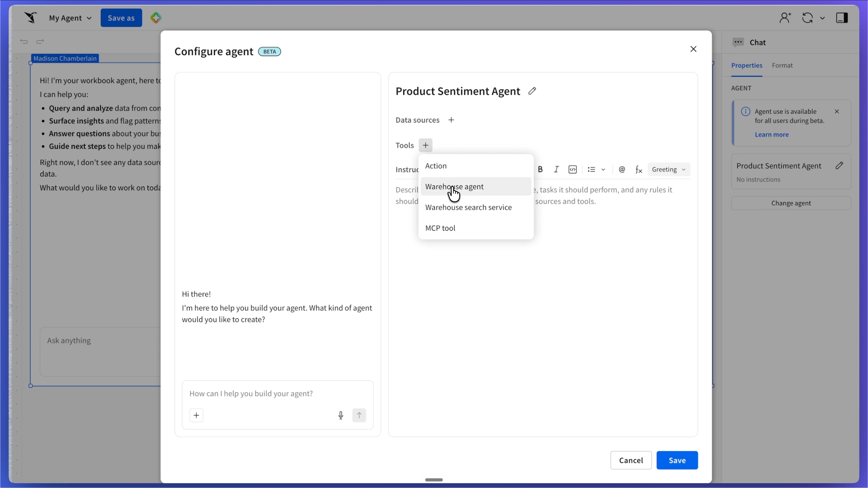The height and width of the screenshot is (488, 868).
Task: Select Action from the tools menu
Action: 476,166
